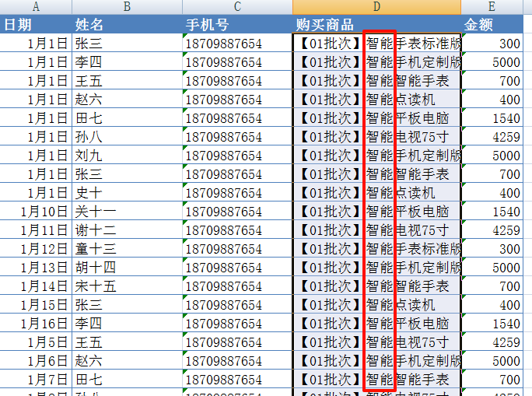
Task: Select product cell in 胡十四 row
Action: [x=376, y=267]
